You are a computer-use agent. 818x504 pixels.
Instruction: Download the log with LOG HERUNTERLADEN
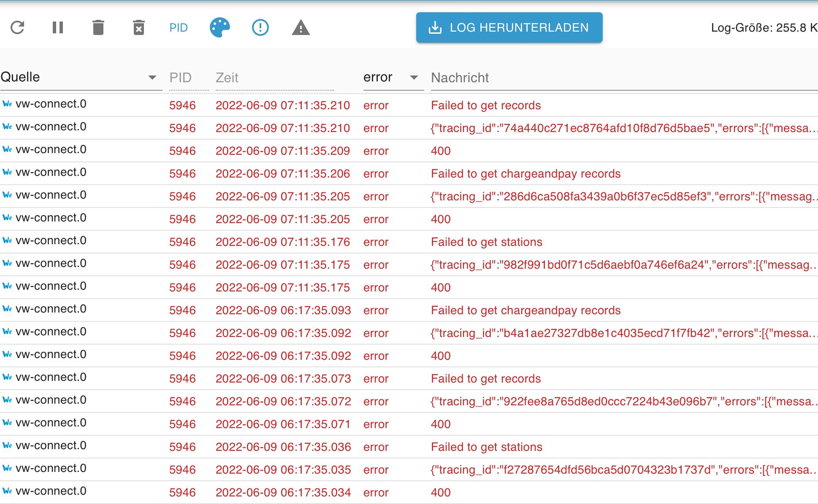click(x=509, y=27)
